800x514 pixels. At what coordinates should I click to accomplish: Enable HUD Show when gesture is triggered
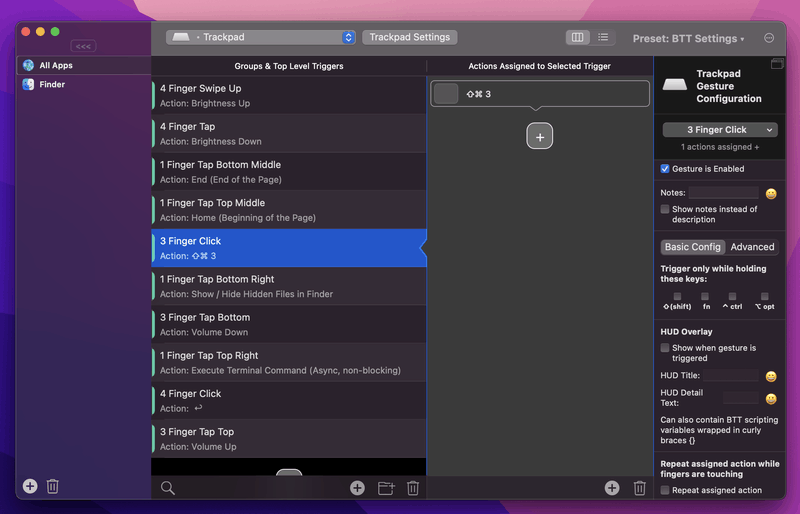(x=665, y=348)
